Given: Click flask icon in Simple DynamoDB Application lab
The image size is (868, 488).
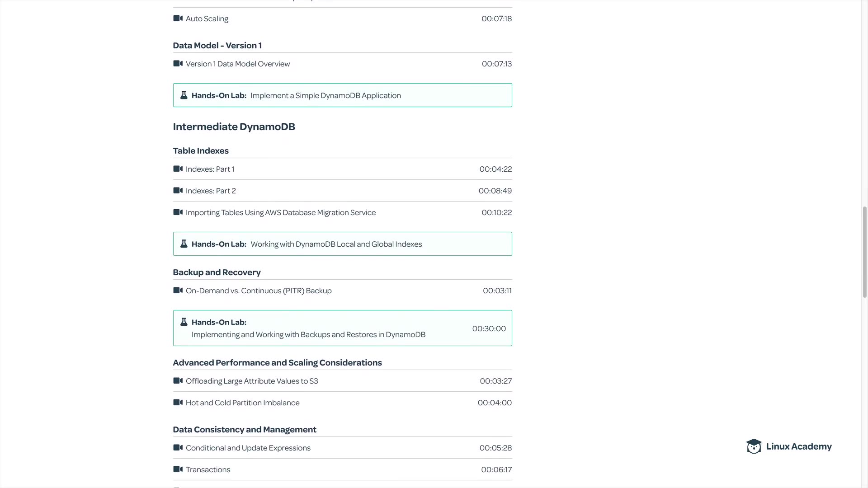Looking at the screenshot, I should point(184,95).
